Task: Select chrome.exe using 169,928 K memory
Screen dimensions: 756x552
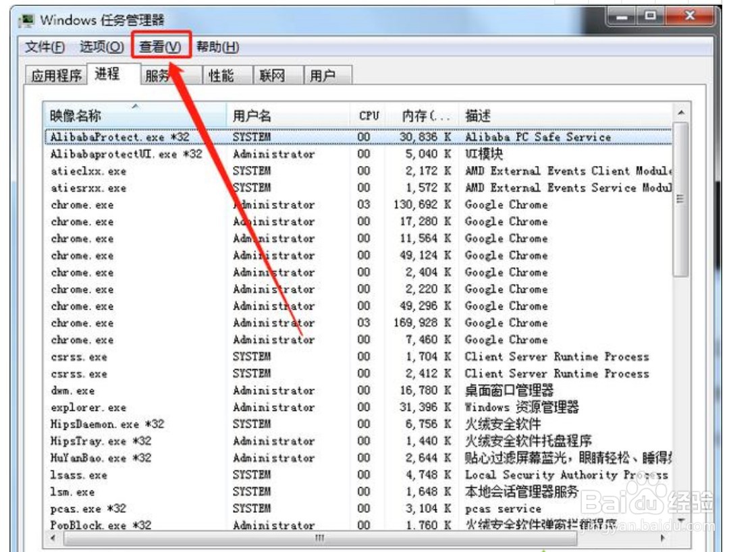Action: pos(358,323)
